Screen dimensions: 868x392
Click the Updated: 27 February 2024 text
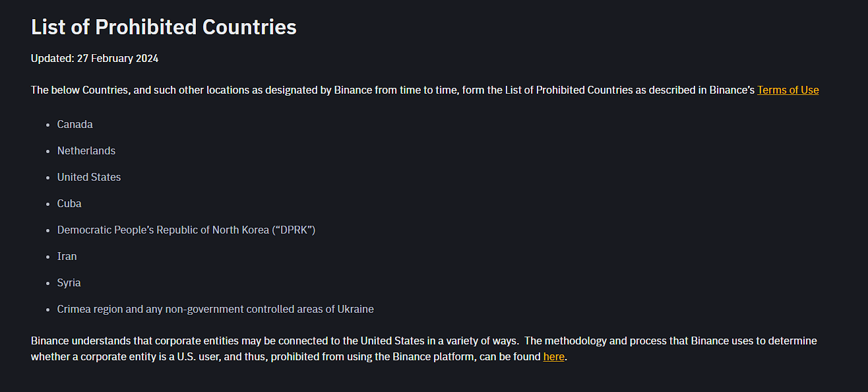click(94, 58)
